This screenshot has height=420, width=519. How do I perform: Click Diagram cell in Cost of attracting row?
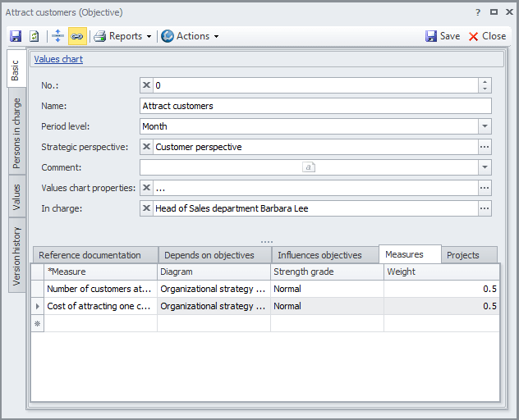pyautogui.click(x=214, y=306)
